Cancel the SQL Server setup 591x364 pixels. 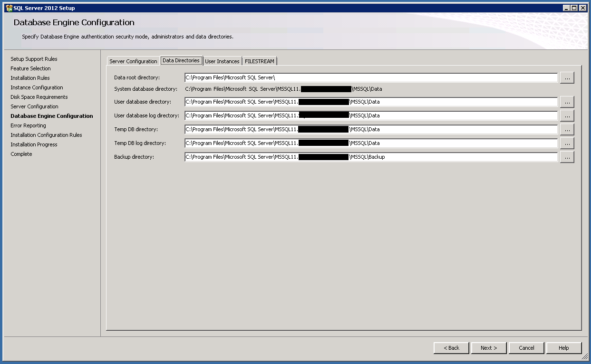coord(526,348)
